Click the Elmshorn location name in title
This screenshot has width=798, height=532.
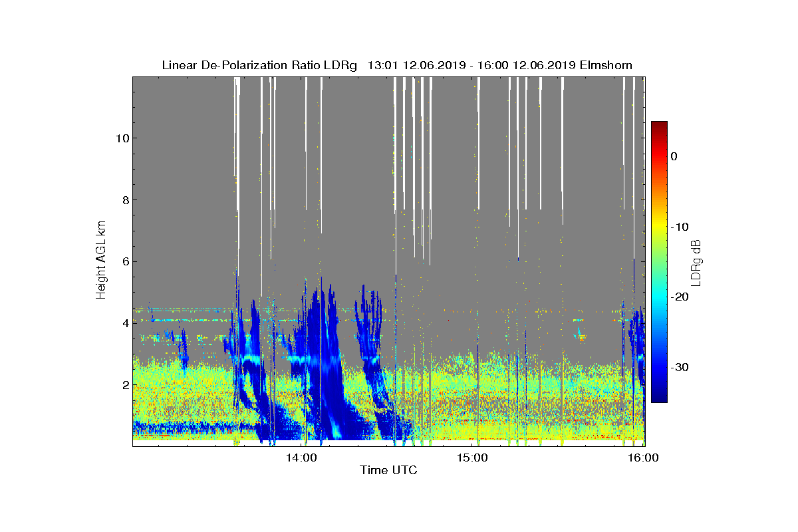pos(606,65)
